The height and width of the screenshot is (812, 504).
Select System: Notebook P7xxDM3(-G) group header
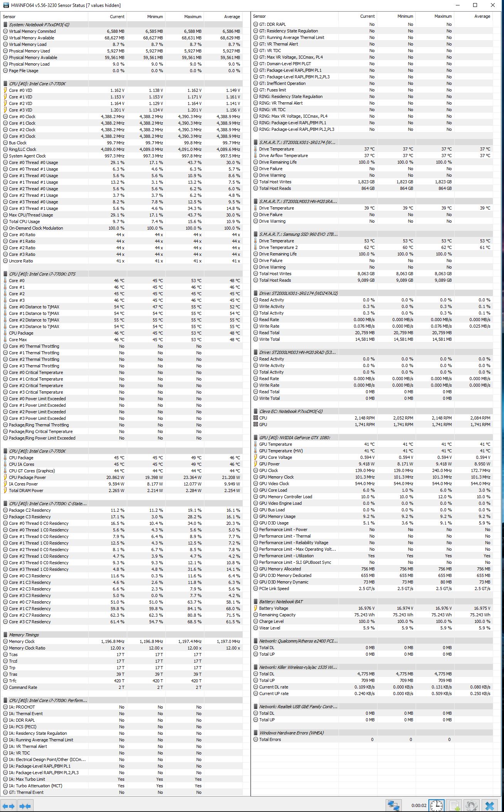coord(122,25)
